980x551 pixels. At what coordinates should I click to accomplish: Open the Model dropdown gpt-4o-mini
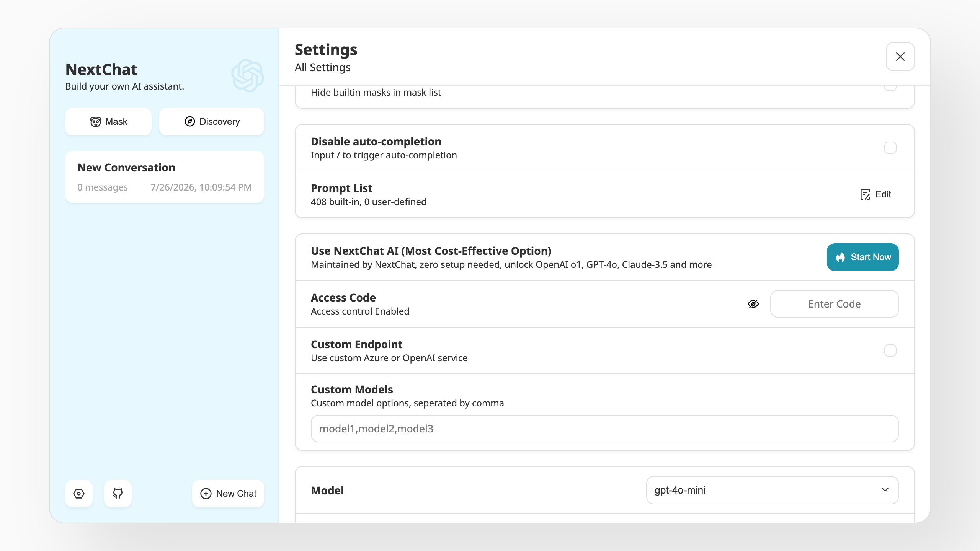[x=773, y=490]
